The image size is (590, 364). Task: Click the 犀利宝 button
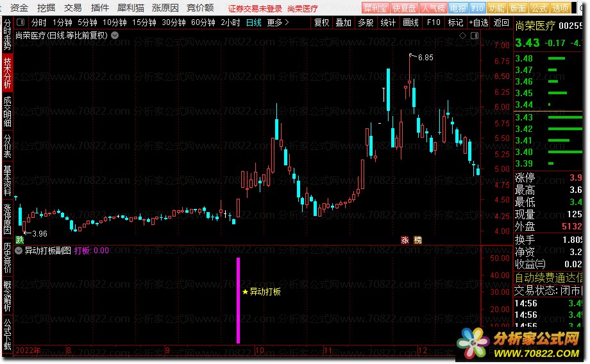376,8
